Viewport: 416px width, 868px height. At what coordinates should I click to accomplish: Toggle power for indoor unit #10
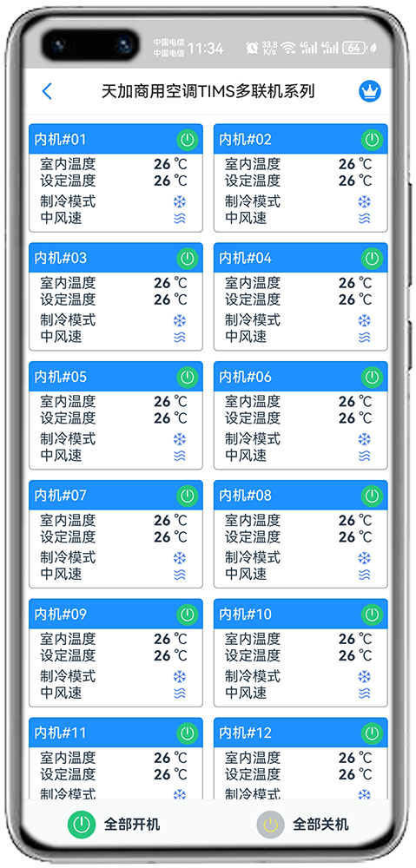pyautogui.click(x=373, y=614)
